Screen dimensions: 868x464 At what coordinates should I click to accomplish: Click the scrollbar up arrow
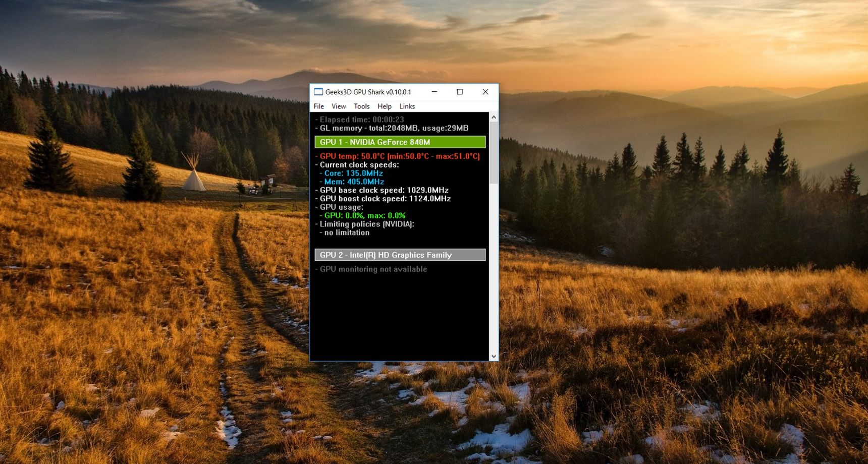pos(494,117)
